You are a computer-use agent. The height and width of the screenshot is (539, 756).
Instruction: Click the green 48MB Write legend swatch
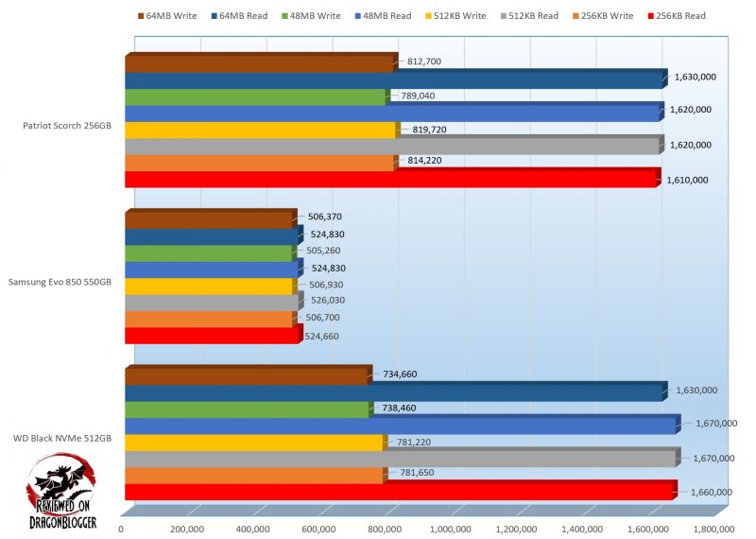point(284,16)
